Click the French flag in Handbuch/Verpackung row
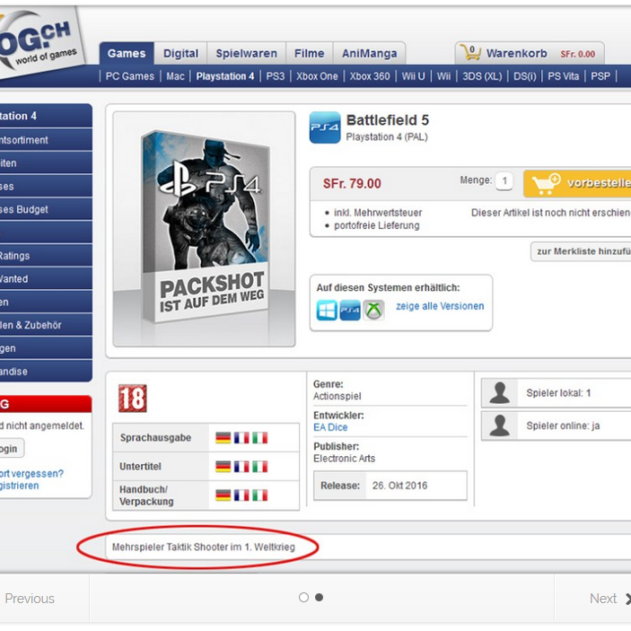The image size is (631, 631). [x=241, y=495]
